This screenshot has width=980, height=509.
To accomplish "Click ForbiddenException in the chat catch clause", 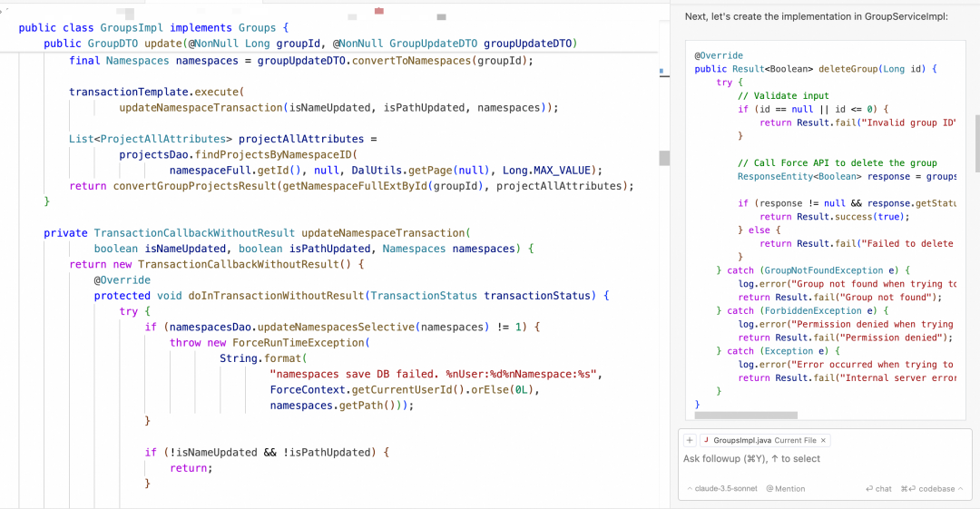I will coord(799,310).
